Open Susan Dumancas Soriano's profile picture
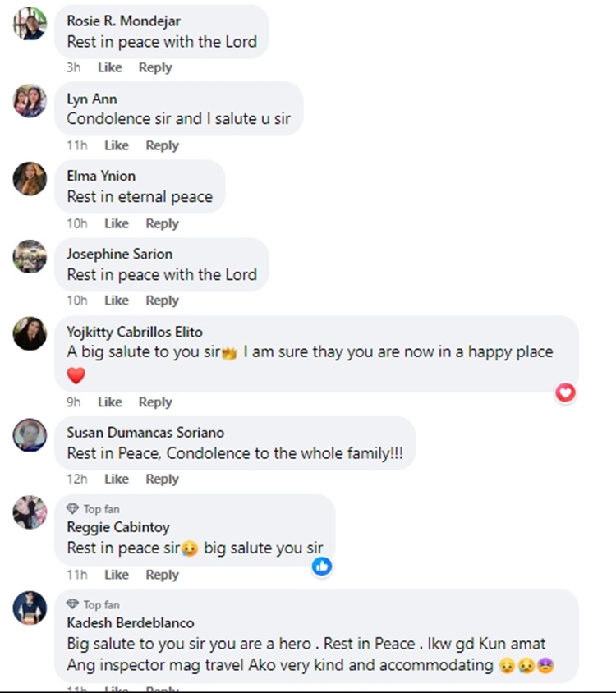This screenshot has width=616, height=693. pos(30,434)
